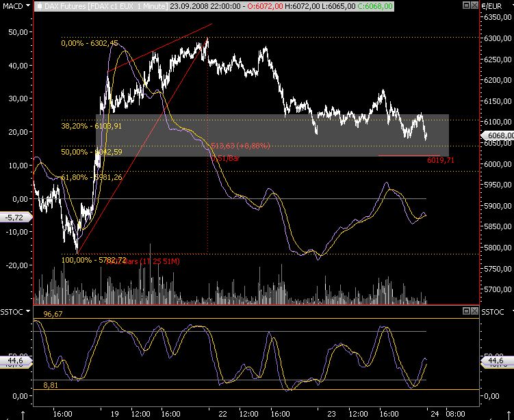Click date label 23 on time axis

pyautogui.click(x=331, y=414)
